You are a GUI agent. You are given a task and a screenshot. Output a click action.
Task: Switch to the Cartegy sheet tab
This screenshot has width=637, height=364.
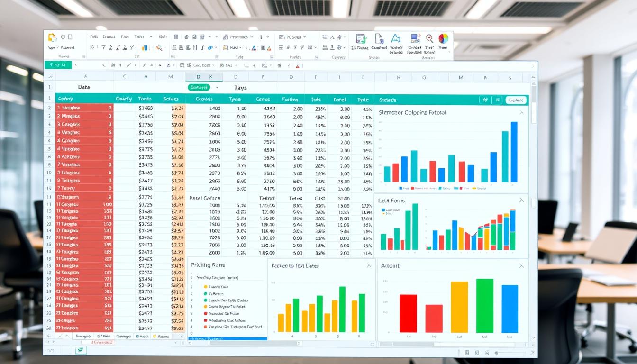click(x=123, y=336)
